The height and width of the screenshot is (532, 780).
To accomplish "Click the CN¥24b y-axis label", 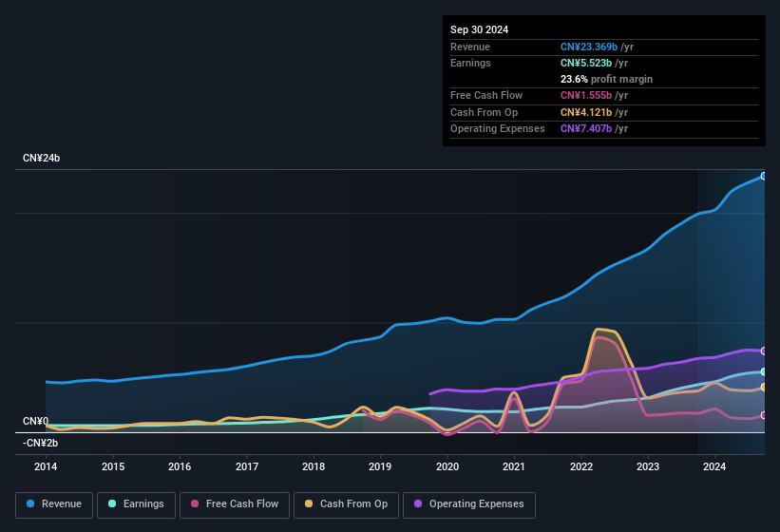I will click(x=42, y=158).
